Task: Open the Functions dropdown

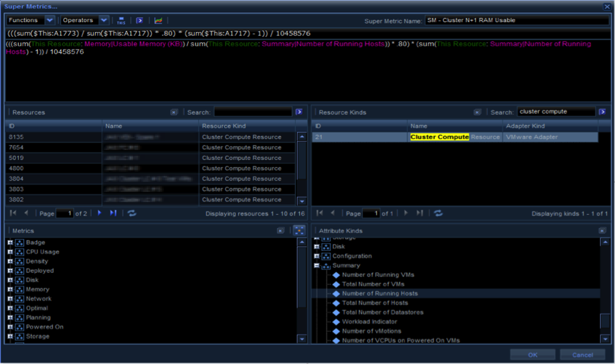Action: tap(50, 21)
